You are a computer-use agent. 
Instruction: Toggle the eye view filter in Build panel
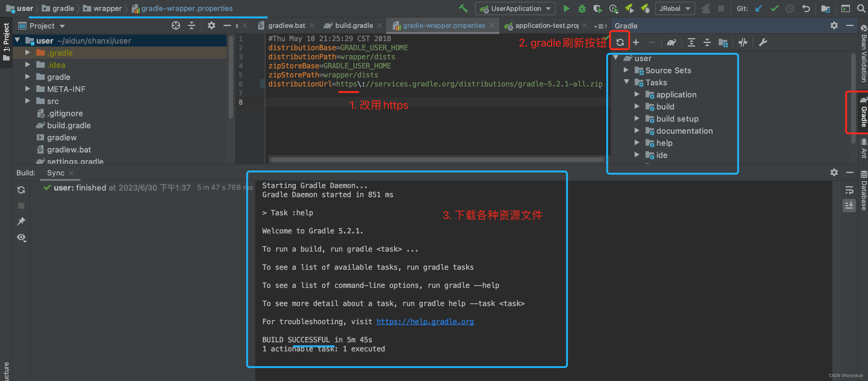21,238
